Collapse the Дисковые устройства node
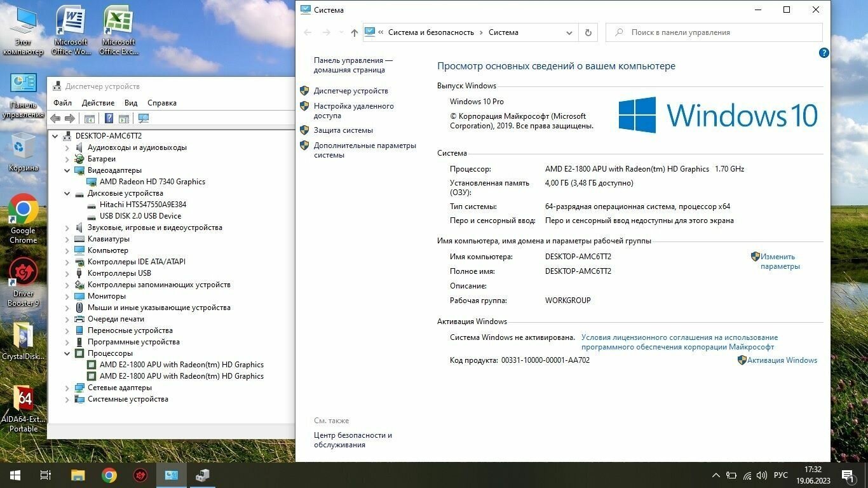Screen dimensions: 868x488 click(67, 193)
